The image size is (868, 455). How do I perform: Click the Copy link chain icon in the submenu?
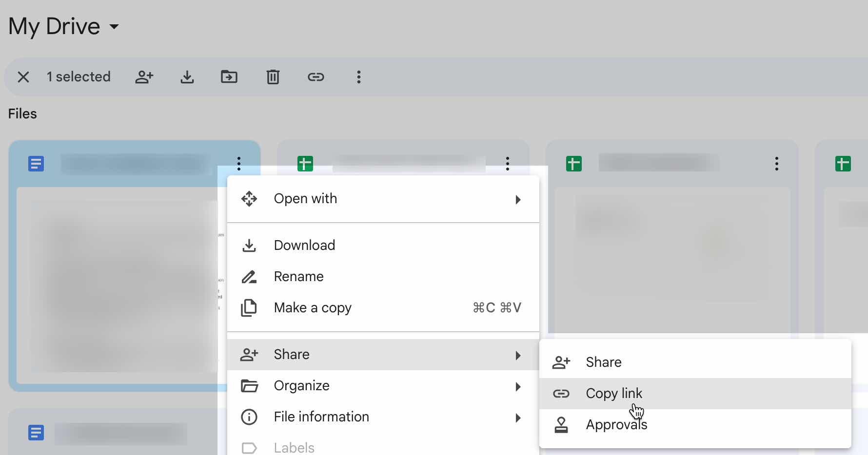(562, 393)
